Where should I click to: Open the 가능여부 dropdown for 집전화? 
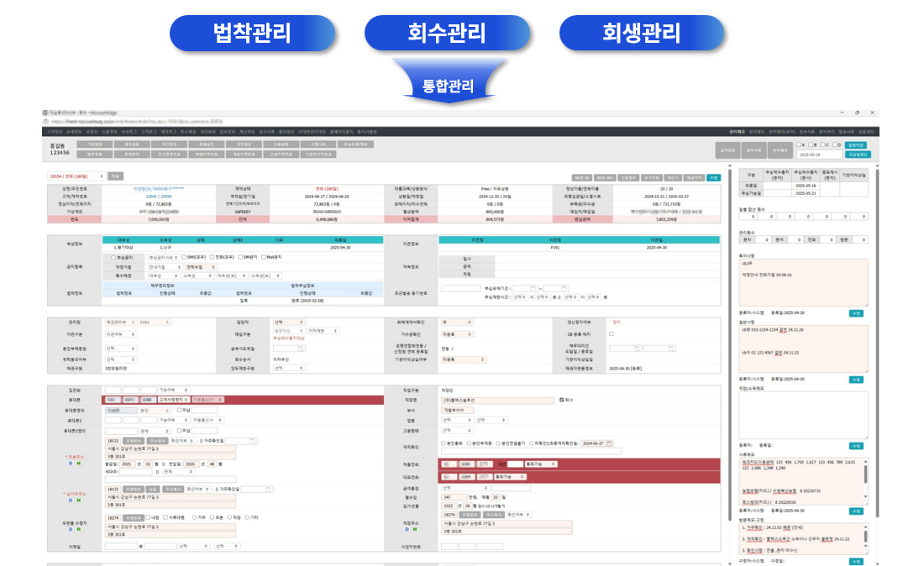[174, 387]
